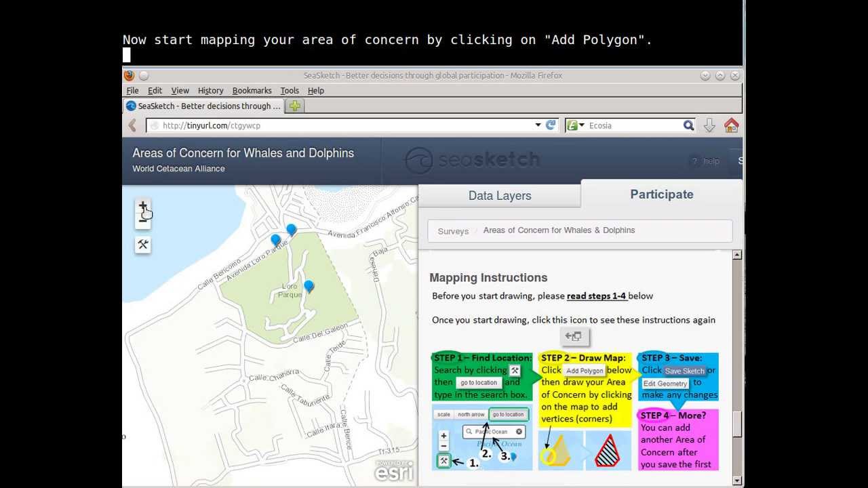Click the 'Mapping Instructions' heading
868x488 pixels.
click(x=488, y=278)
